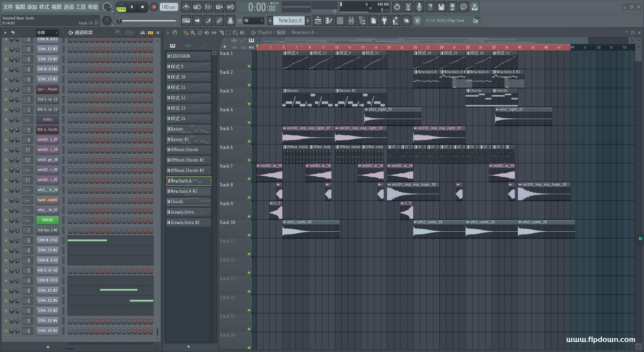The height and width of the screenshot is (352, 644).
Task: Click the Playlist breadcrumb arrow after New.bass.A
Action: pyautogui.click(x=317, y=33)
